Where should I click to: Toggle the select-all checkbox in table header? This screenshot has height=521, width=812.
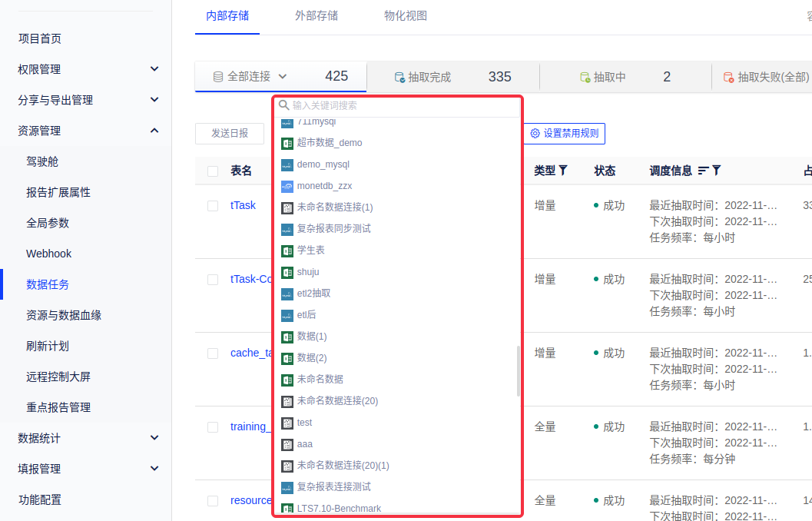[x=213, y=171]
